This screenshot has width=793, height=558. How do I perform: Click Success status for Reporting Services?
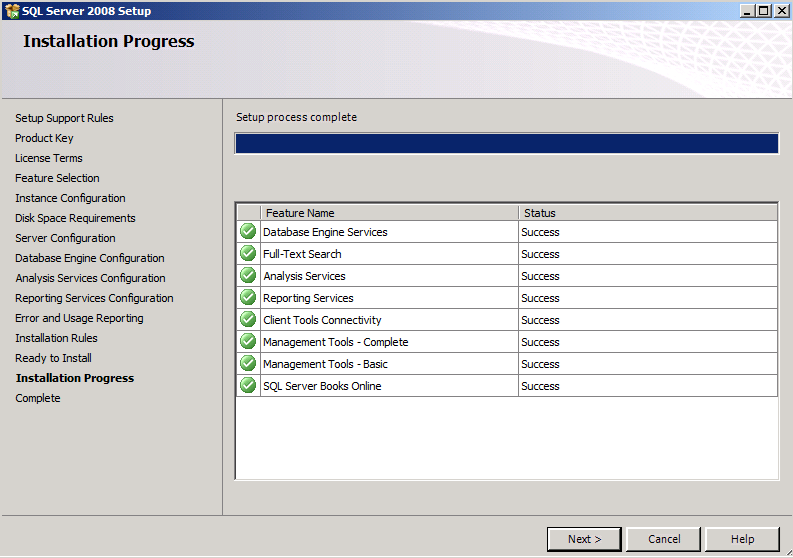pos(540,298)
